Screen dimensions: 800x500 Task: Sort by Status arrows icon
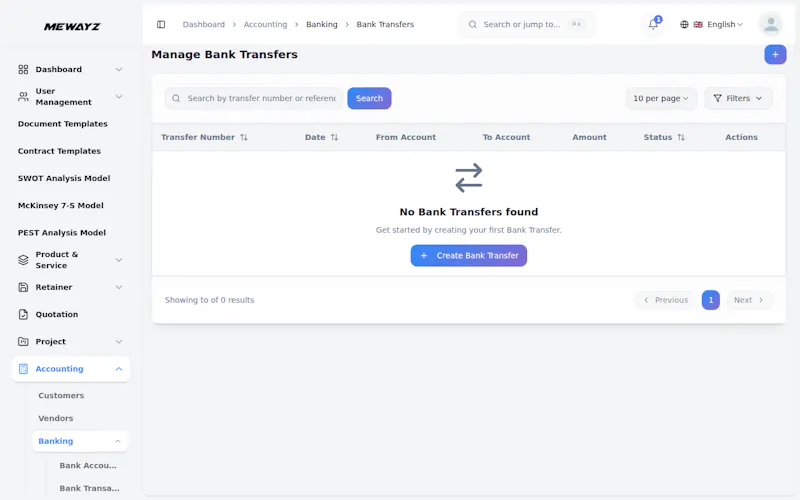point(681,137)
